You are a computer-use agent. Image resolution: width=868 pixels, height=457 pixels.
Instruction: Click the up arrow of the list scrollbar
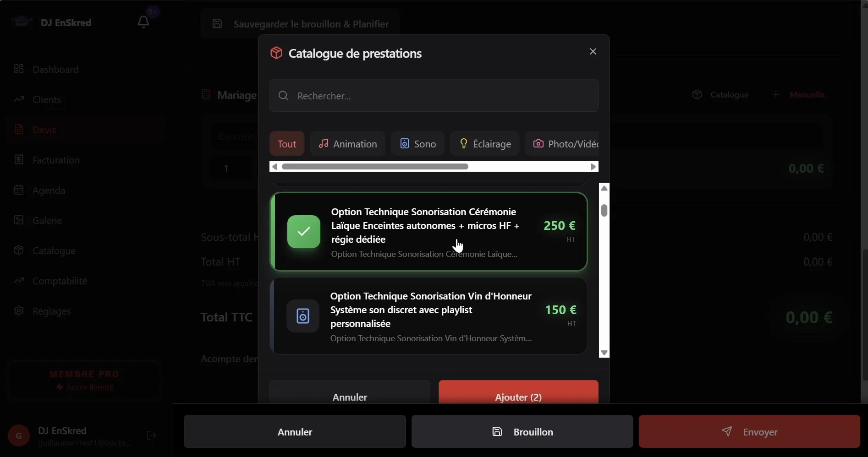[604, 188]
